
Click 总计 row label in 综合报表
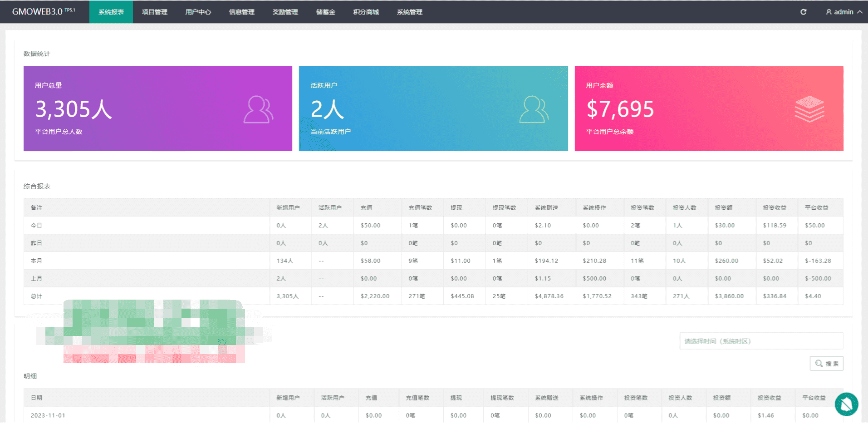click(36, 296)
